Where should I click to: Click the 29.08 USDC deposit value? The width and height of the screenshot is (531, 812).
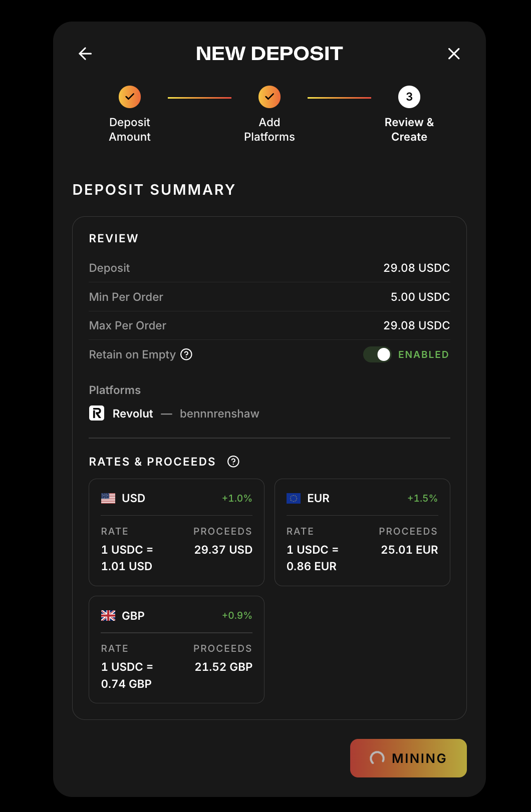(x=416, y=268)
